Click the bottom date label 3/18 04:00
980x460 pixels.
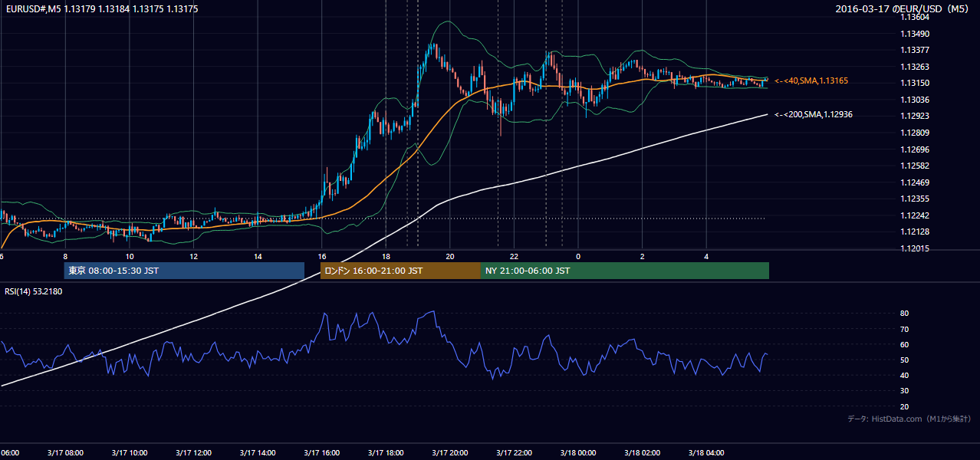pos(707,453)
